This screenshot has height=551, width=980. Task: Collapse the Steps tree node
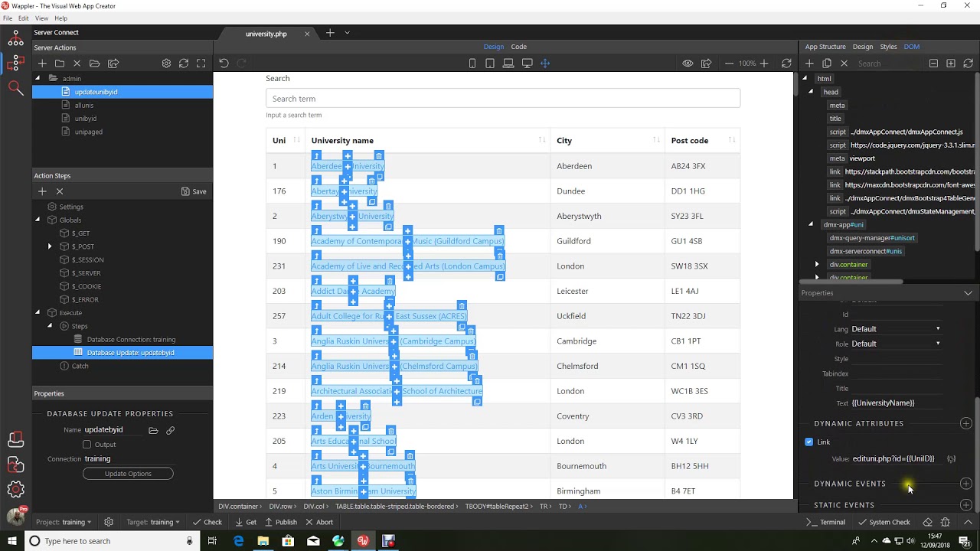click(50, 326)
